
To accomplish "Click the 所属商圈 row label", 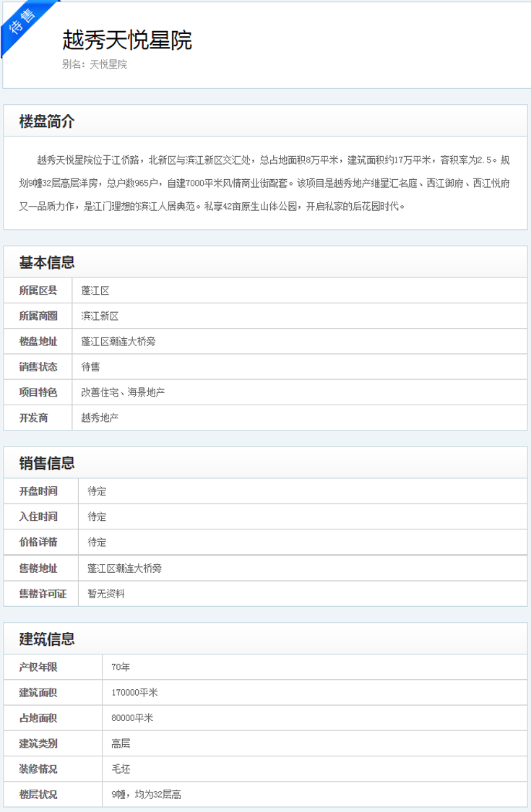I will [x=38, y=316].
